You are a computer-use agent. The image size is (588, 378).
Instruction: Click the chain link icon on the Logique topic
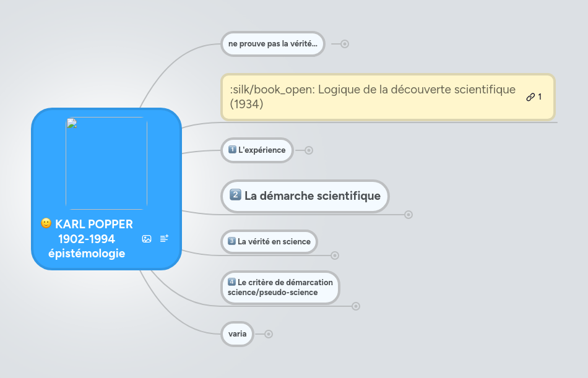point(529,97)
